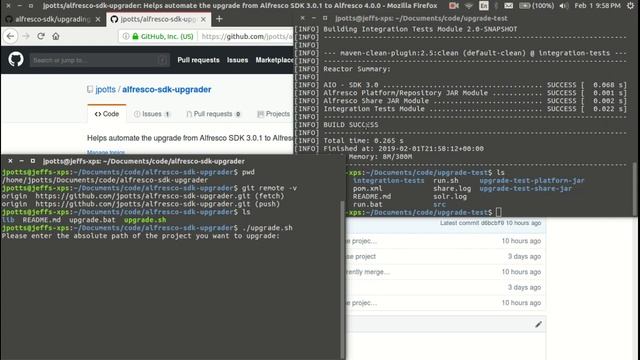This screenshot has width=640, height=360.
Task: Click the alfresco-sdk-upgrader terminal scrollbar
Action: (x=342, y=280)
